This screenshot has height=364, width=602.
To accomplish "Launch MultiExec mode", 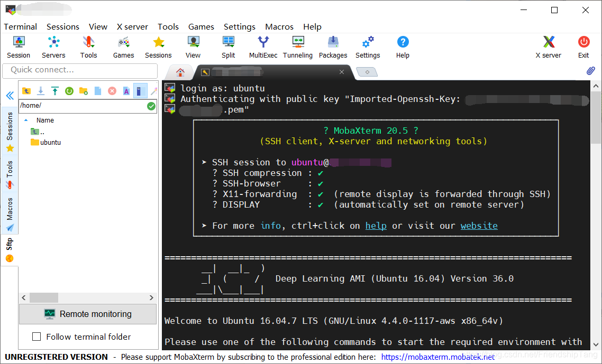I will (x=263, y=47).
